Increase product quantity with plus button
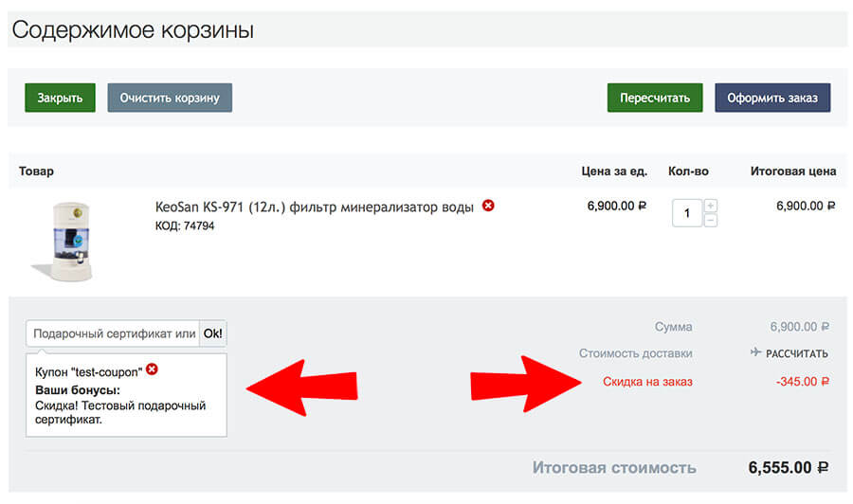Viewport: 853px width, 504px height. click(711, 206)
